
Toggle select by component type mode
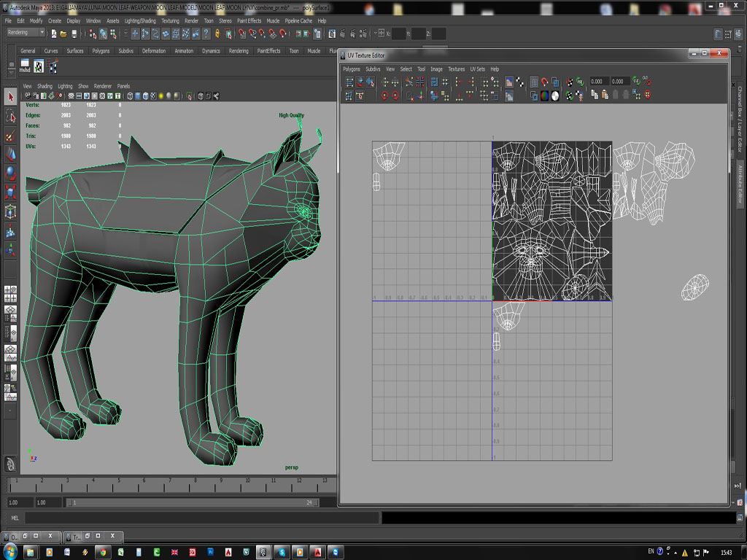click(x=113, y=34)
